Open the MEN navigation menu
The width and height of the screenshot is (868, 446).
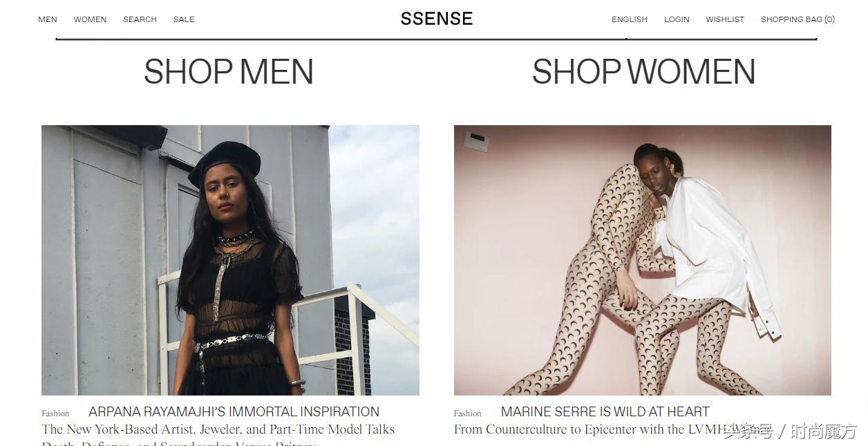click(48, 19)
